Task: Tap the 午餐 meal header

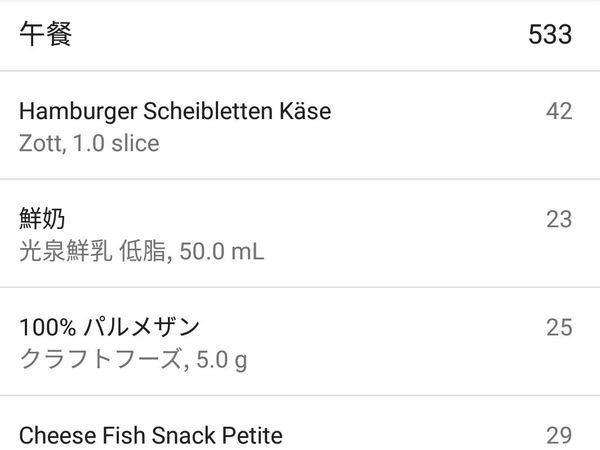Action: pos(46,35)
